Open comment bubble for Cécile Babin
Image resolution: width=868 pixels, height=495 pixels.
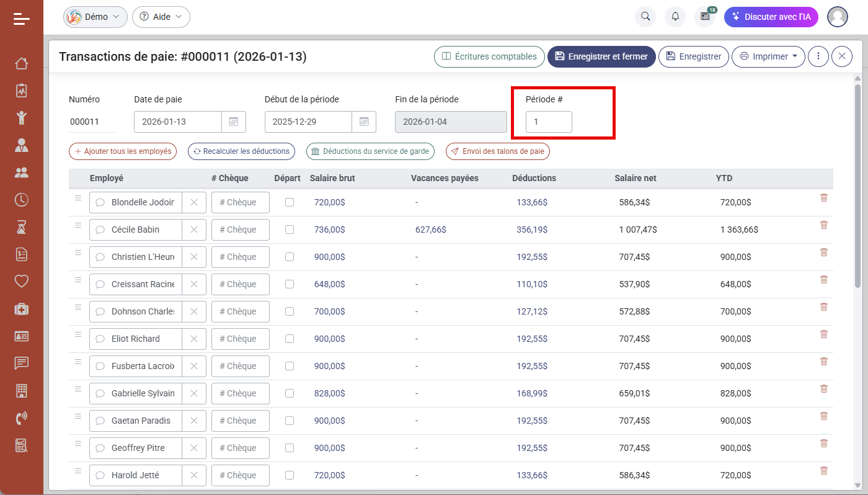coord(100,230)
